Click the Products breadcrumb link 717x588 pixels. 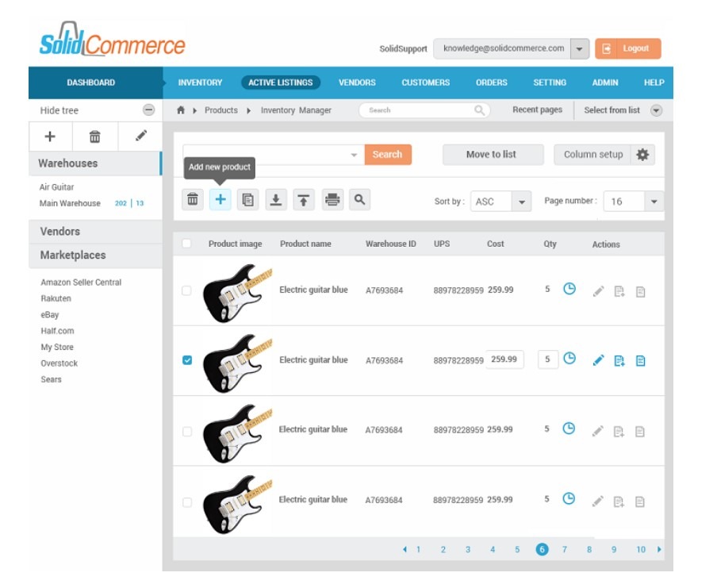(220, 110)
